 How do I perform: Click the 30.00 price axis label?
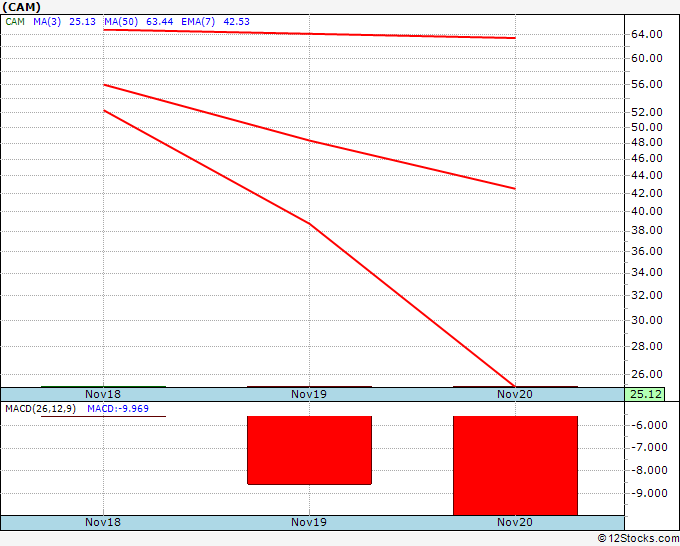(x=647, y=320)
